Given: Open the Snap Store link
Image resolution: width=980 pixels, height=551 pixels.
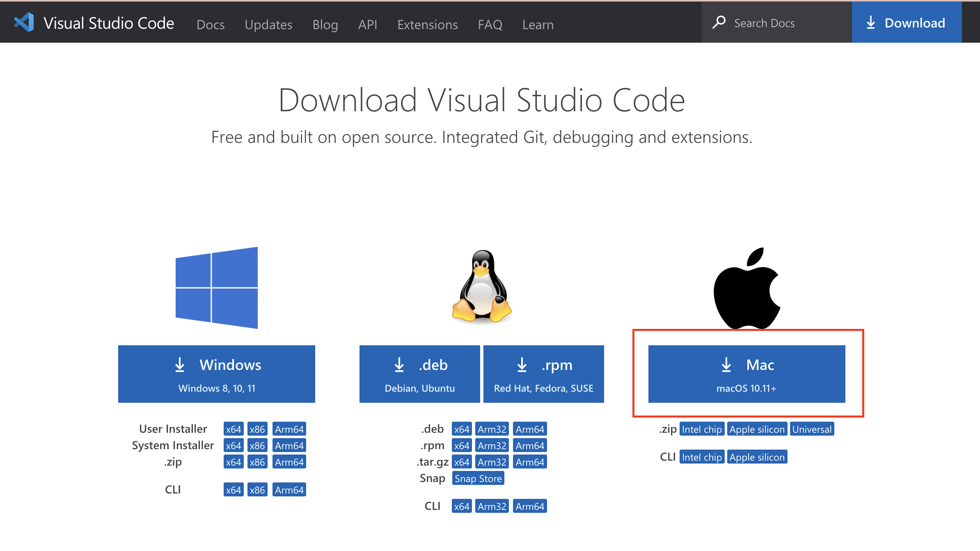Looking at the screenshot, I should pos(478,478).
